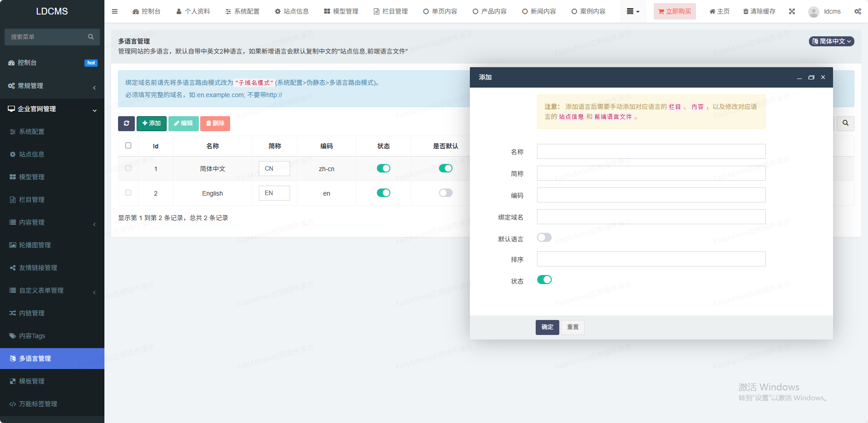Viewport: 868px width, 423px height.
Task: Disable status toggle for English row
Action: 383,193
